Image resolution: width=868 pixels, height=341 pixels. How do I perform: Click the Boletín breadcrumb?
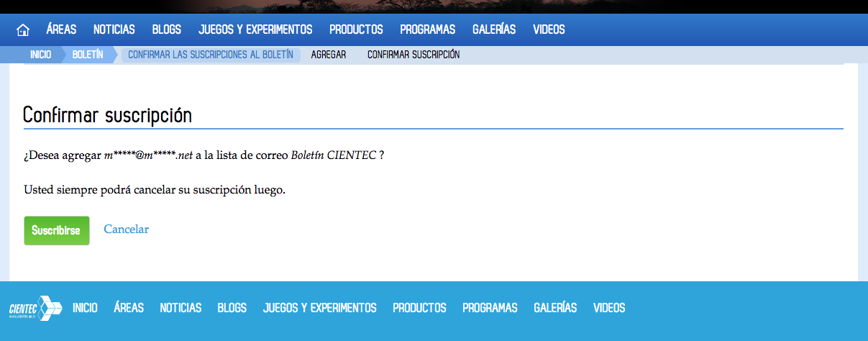click(87, 55)
